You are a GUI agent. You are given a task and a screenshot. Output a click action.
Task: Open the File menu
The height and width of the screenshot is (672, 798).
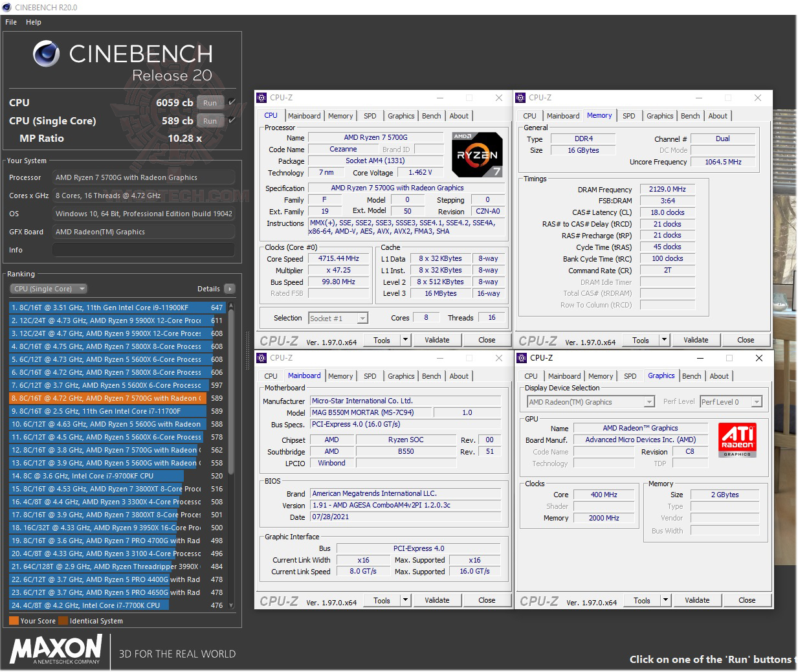point(11,22)
